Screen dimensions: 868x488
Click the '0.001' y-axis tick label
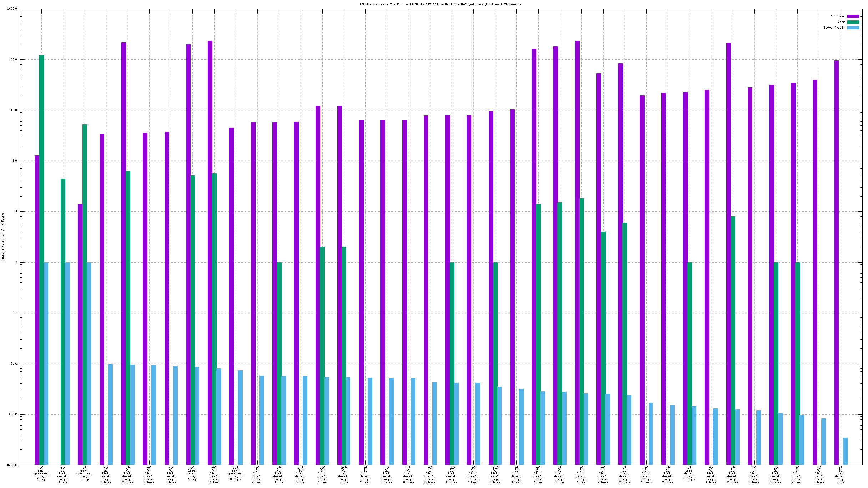13,415
